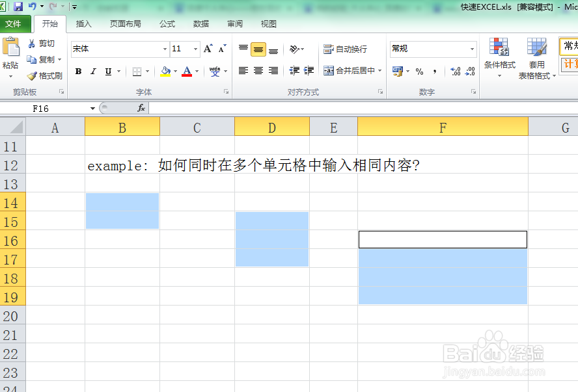The height and width of the screenshot is (392, 578).
Task: Click the decrease font size icon
Action: pyautogui.click(x=222, y=49)
